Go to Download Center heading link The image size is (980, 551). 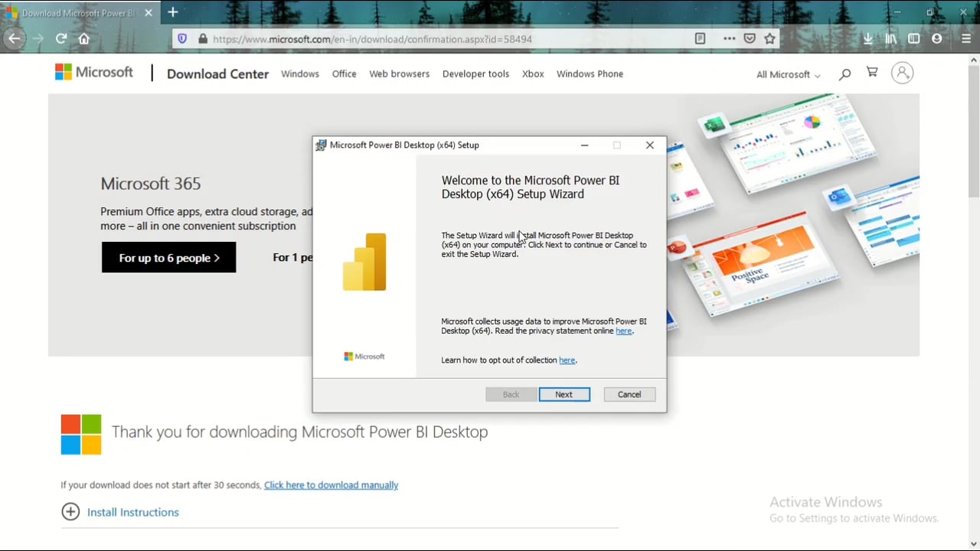(x=217, y=73)
